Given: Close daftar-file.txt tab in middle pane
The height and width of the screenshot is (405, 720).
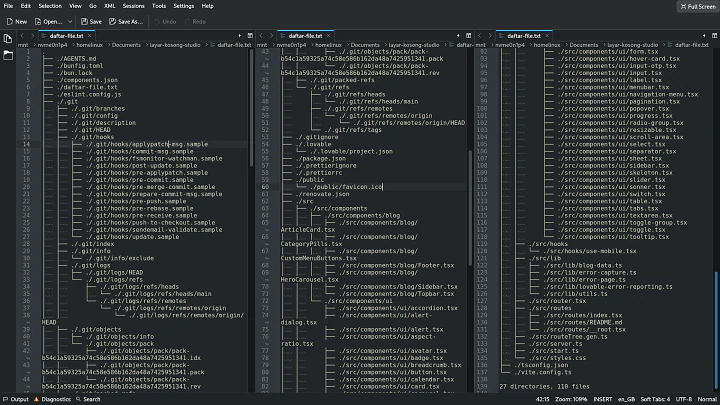Looking at the screenshot, I should tap(329, 36).
